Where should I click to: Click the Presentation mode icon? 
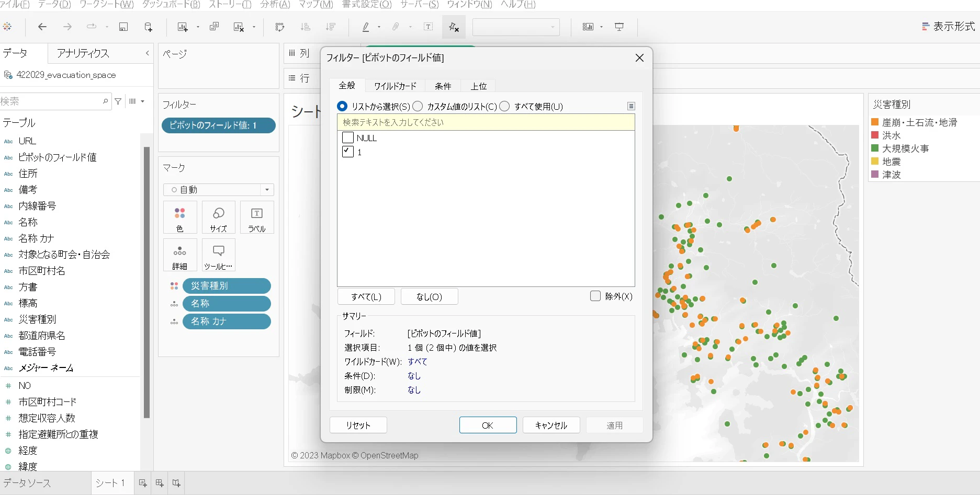[619, 27]
